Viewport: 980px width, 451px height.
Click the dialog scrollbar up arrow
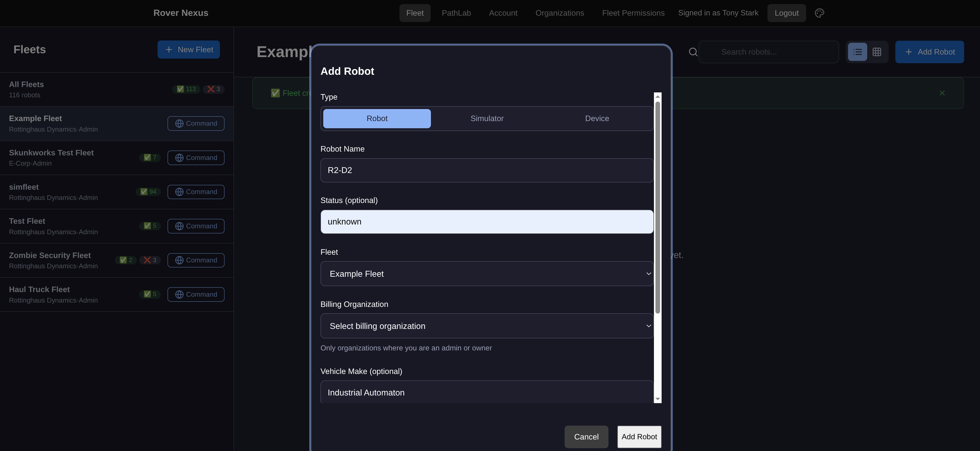(x=658, y=96)
